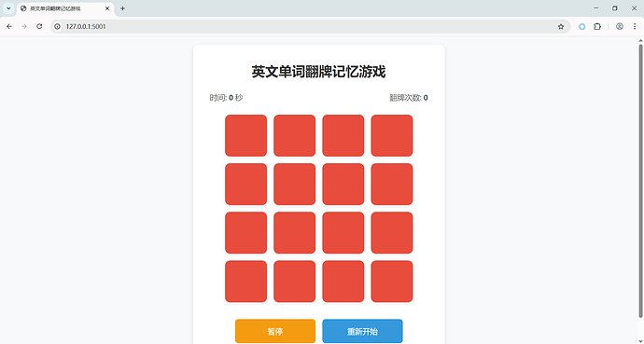
Task: Flip the second card in bottom row
Action: tap(295, 282)
